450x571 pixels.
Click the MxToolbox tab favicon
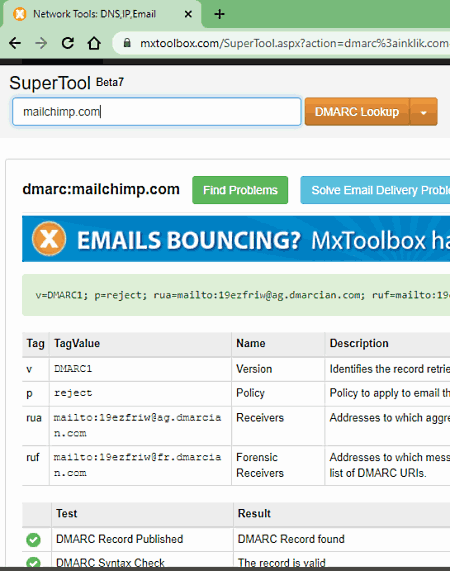[x=20, y=14]
